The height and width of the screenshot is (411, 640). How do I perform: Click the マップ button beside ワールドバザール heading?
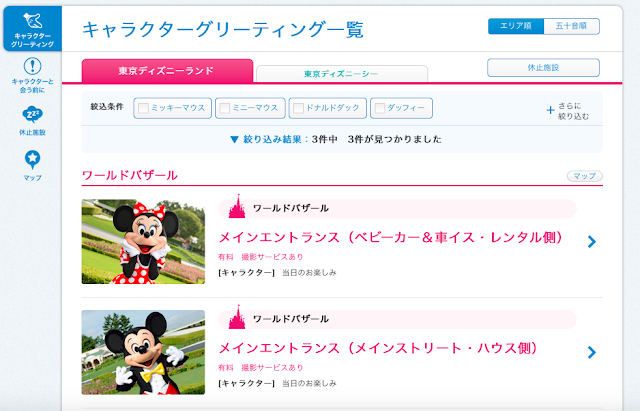(x=584, y=176)
